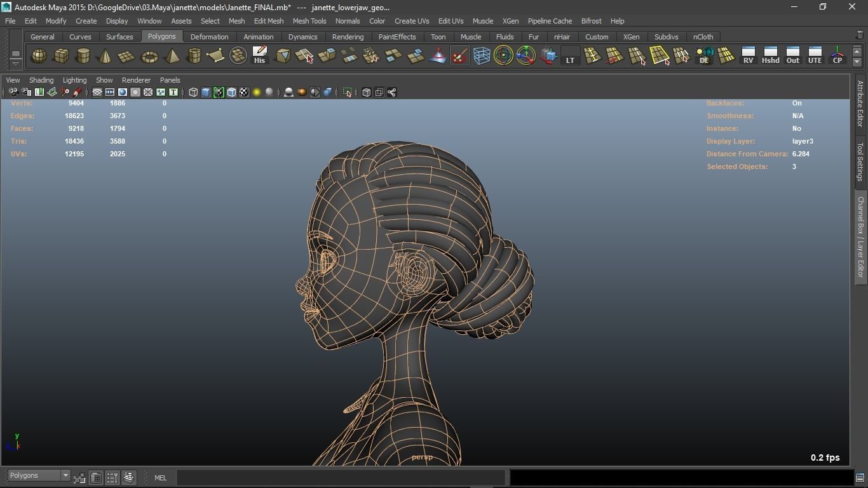Create a polygon pipe from the shelf

pos(194,56)
